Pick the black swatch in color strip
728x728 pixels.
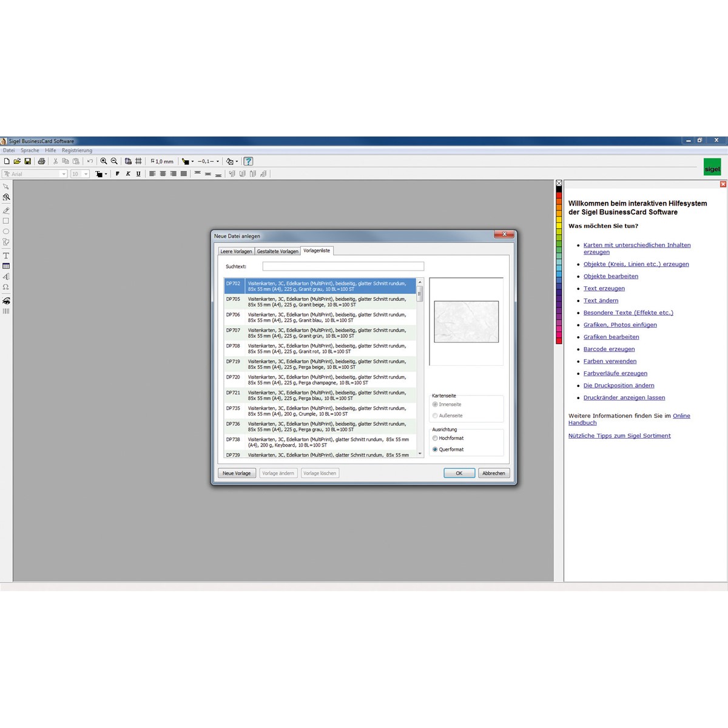(x=559, y=190)
